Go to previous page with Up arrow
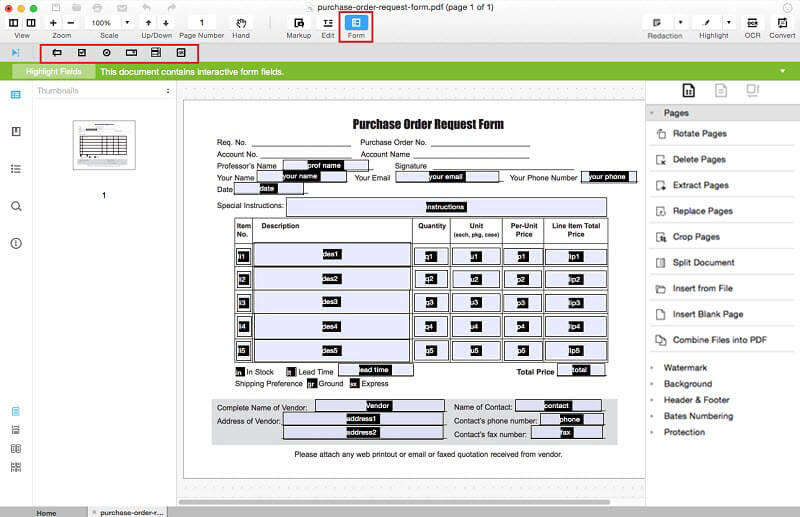Image resolution: width=800 pixels, height=517 pixels. tap(148, 23)
